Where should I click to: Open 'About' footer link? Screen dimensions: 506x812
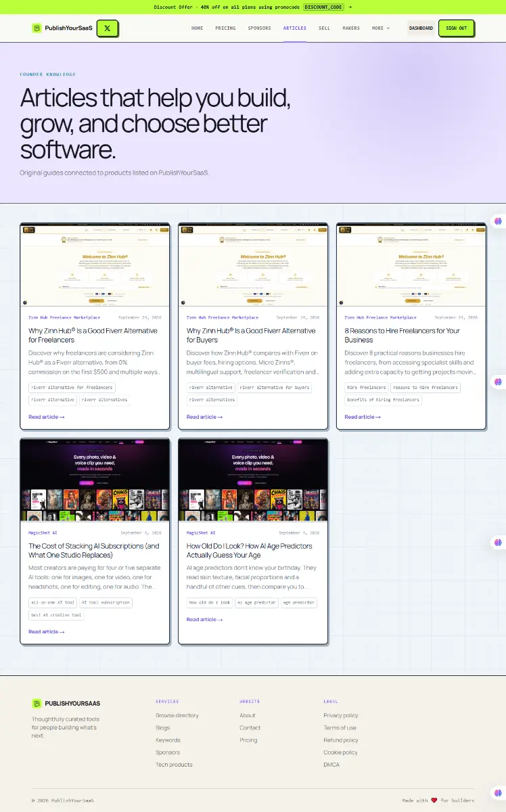(x=248, y=715)
